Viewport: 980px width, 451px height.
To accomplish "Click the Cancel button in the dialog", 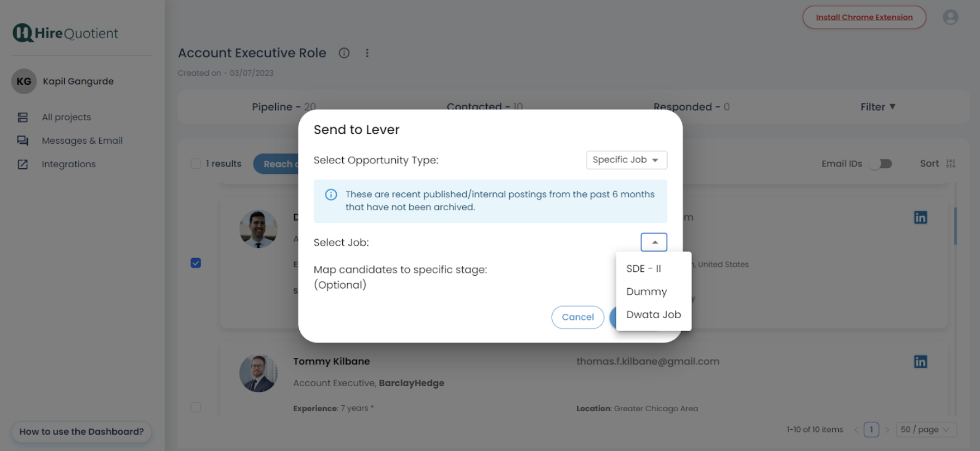I will [x=577, y=317].
